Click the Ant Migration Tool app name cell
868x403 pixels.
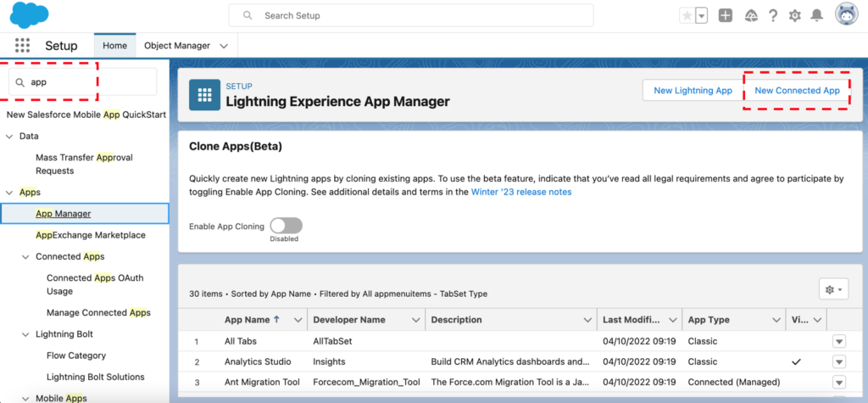262,382
